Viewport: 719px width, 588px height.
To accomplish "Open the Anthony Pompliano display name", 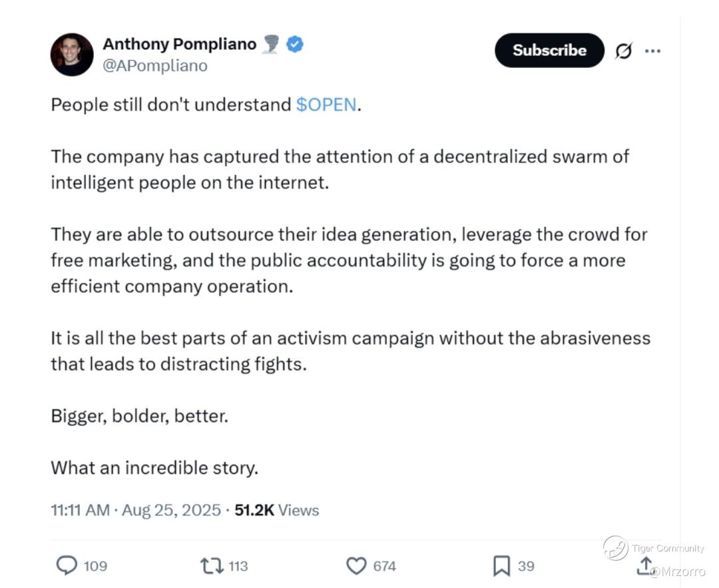I will tap(179, 45).
